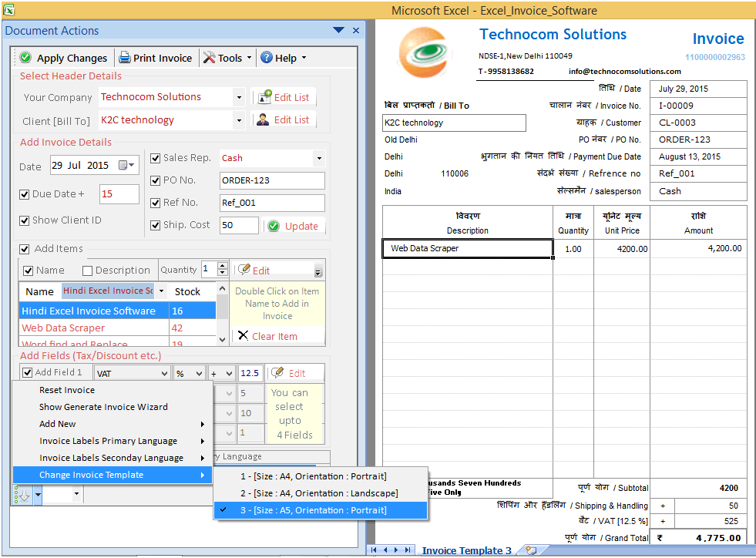Increase Quantity using the up stepper arrow
The width and height of the screenshot is (756, 558).
tap(222, 265)
